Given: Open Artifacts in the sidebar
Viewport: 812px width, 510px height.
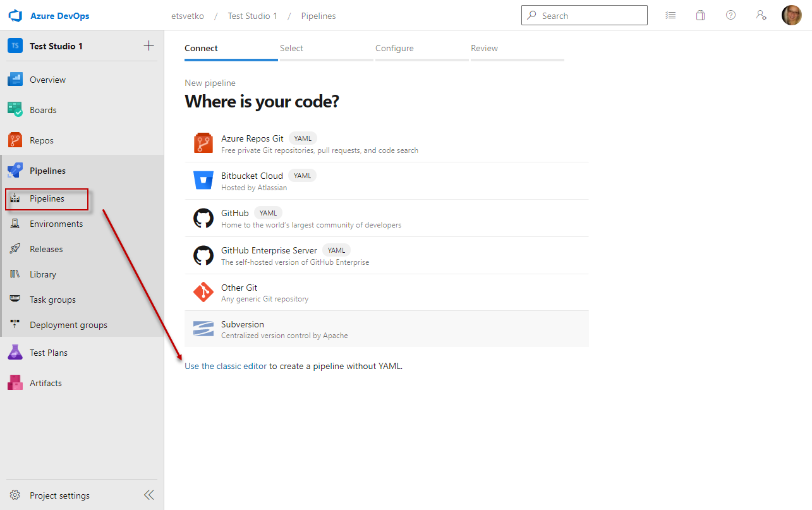Looking at the screenshot, I should 82,383.
